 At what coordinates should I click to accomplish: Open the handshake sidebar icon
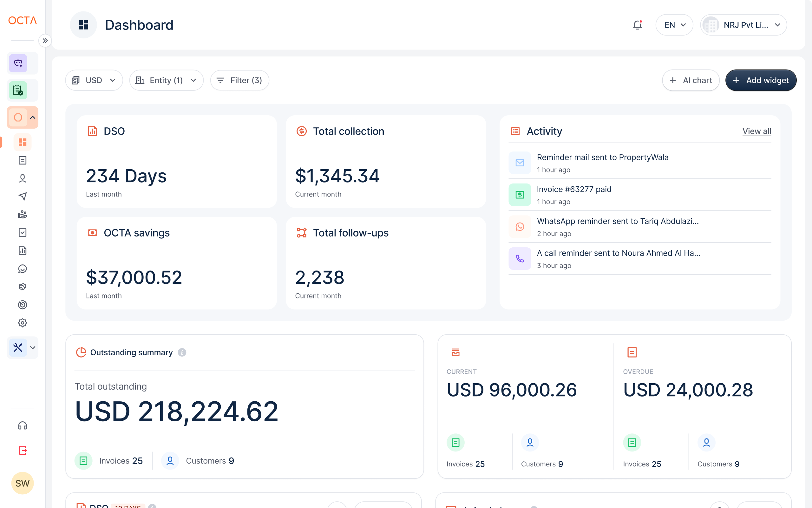(23, 287)
